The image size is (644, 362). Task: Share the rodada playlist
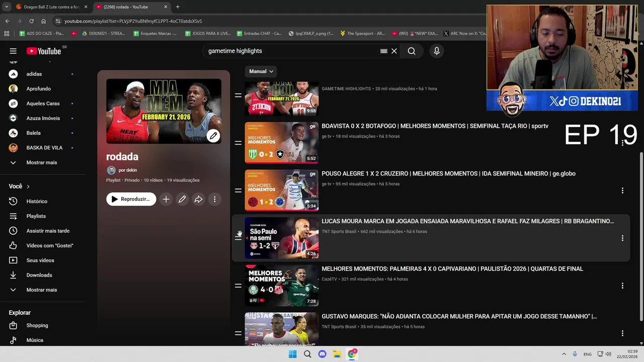click(x=198, y=199)
